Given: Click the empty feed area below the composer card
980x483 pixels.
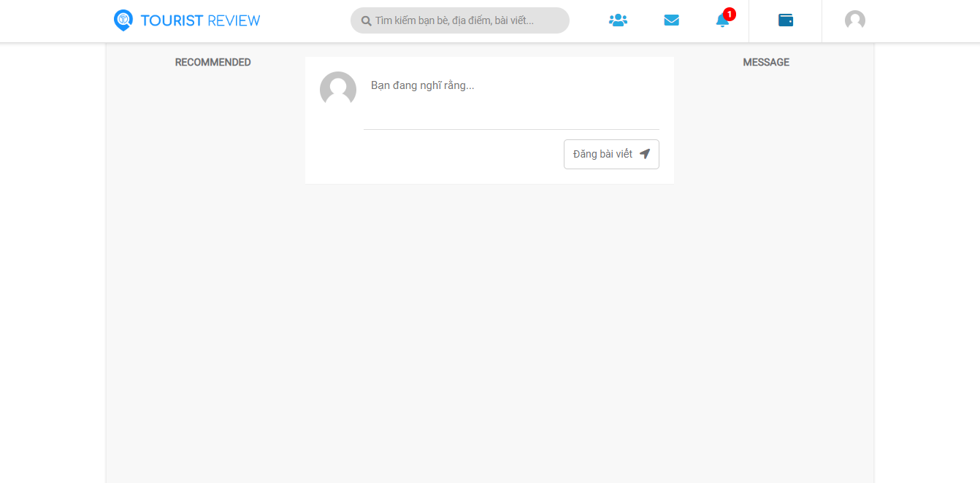Looking at the screenshot, I should tap(489, 332).
